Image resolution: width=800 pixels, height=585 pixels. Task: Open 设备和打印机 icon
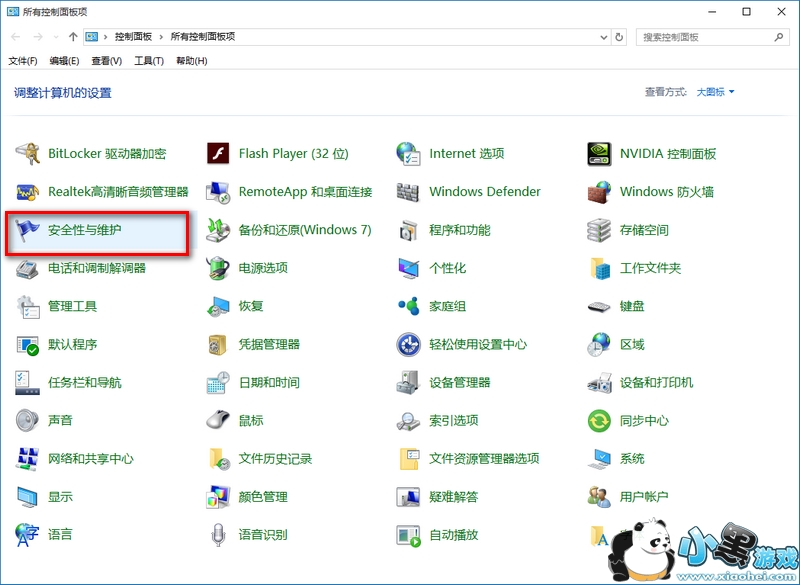coord(599,383)
